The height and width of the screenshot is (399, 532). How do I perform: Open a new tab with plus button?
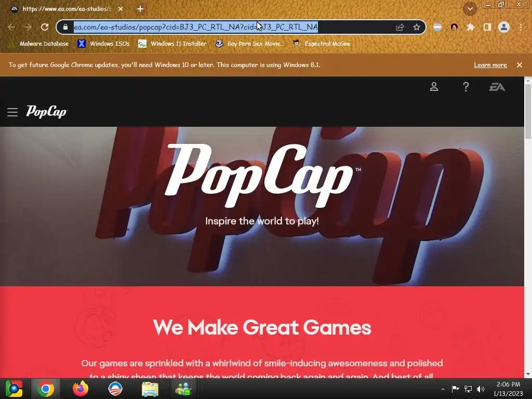[140, 9]
